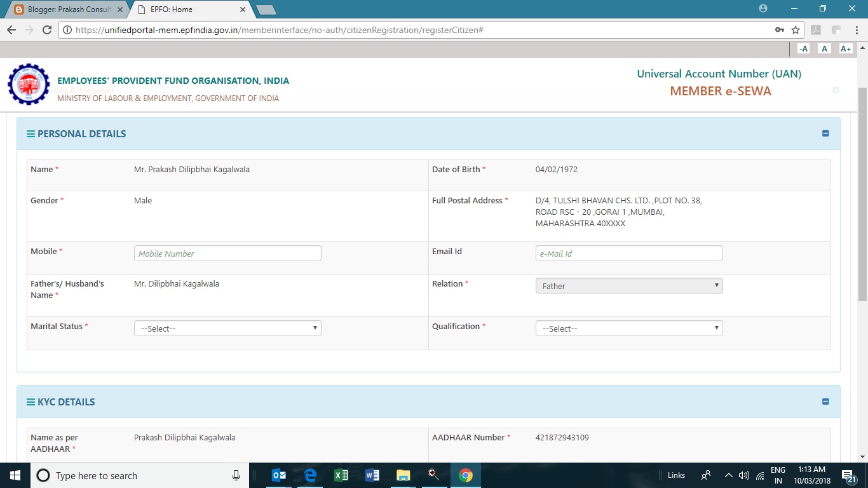Click the saved password key icon
868x488 pixels.
point(780,30)
